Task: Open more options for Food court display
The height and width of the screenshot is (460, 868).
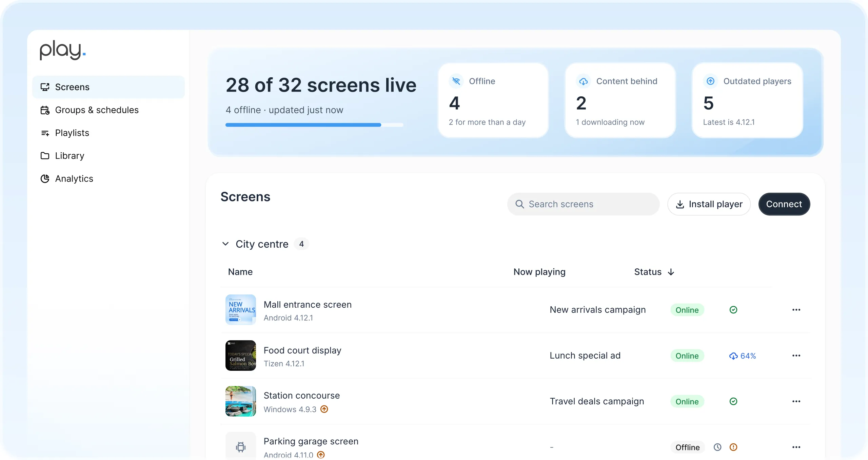Action: (x=796, y=356)
